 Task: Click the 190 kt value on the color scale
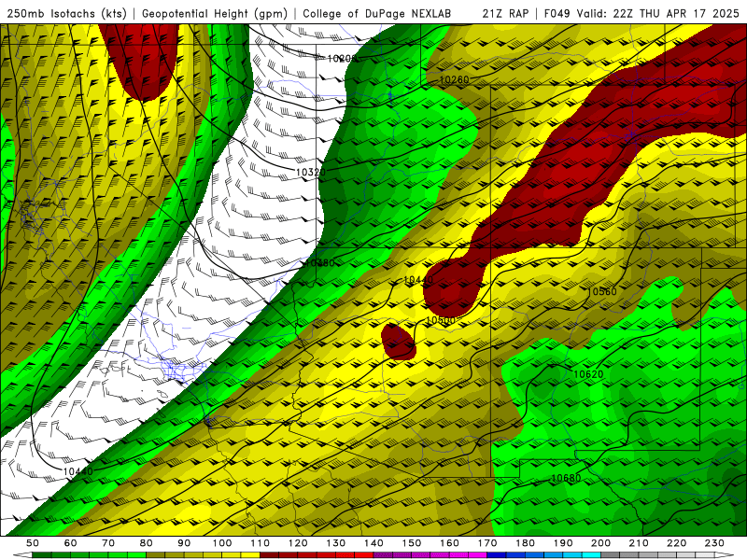tap(563, 543)
